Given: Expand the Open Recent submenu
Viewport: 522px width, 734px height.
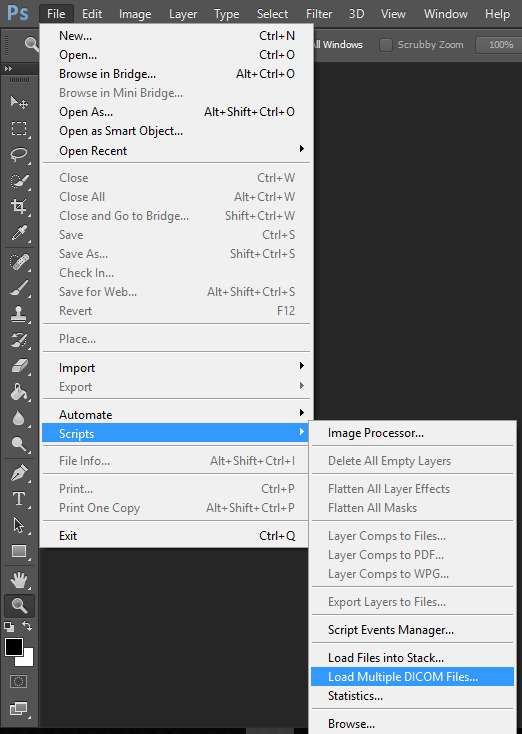Looking at the screenshot, I should click(x=176, y=151).
